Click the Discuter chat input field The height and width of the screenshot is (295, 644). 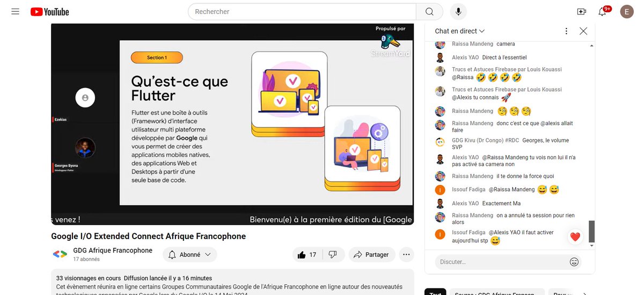pyautogui.click(x=502, y=262)
